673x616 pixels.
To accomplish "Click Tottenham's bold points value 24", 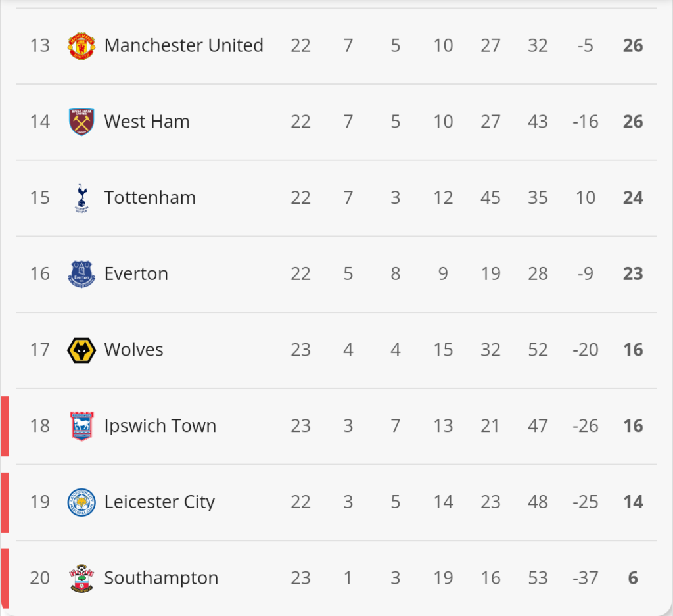I will click(633, 198).
